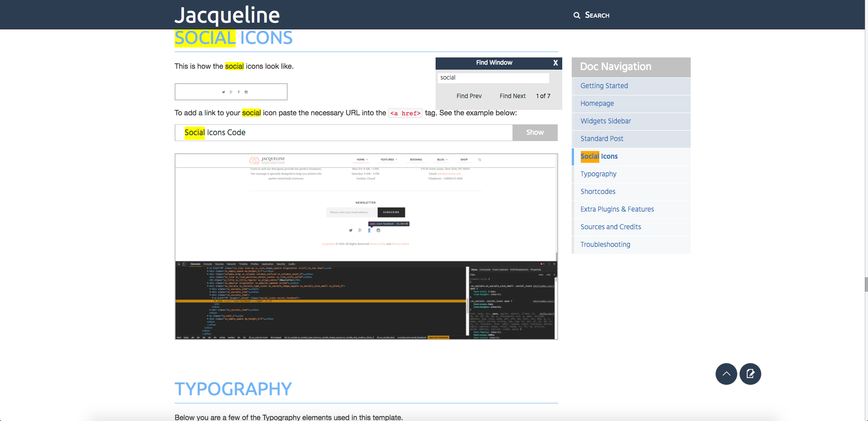Viewport: 868px width, 421px height.
Task: Click the Find Next button
Action: (512, 96)
